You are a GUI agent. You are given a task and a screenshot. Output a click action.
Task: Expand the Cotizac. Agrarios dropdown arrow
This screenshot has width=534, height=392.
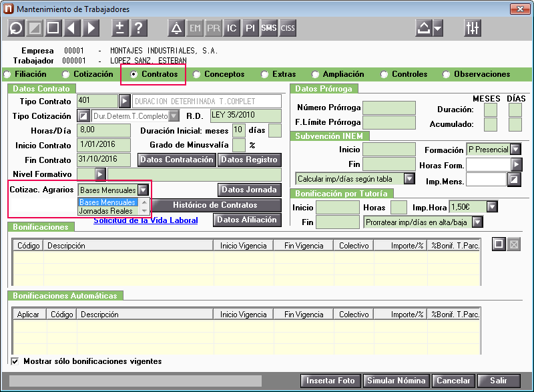click(x=143, y=190)
